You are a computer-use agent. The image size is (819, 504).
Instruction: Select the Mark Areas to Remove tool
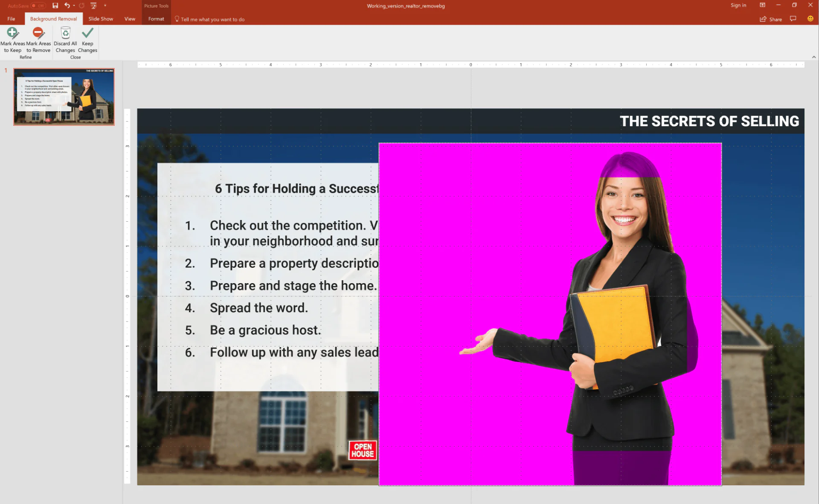[x=38, y=40]
